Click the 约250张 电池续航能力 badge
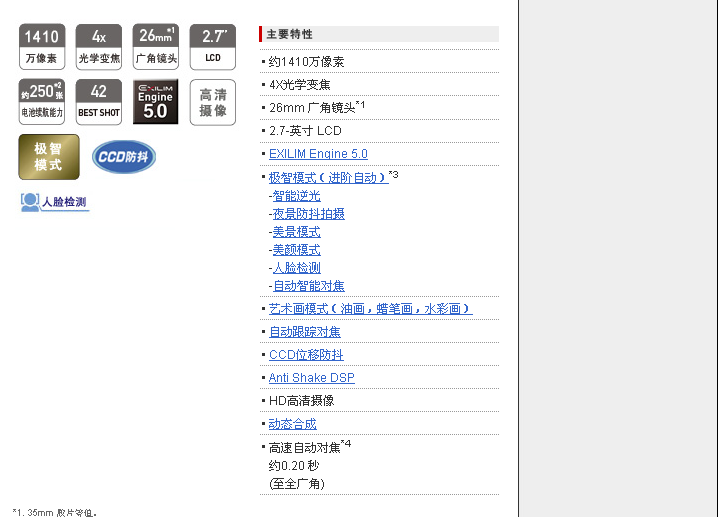Screen dimensions: 718x517 point(42,102)
